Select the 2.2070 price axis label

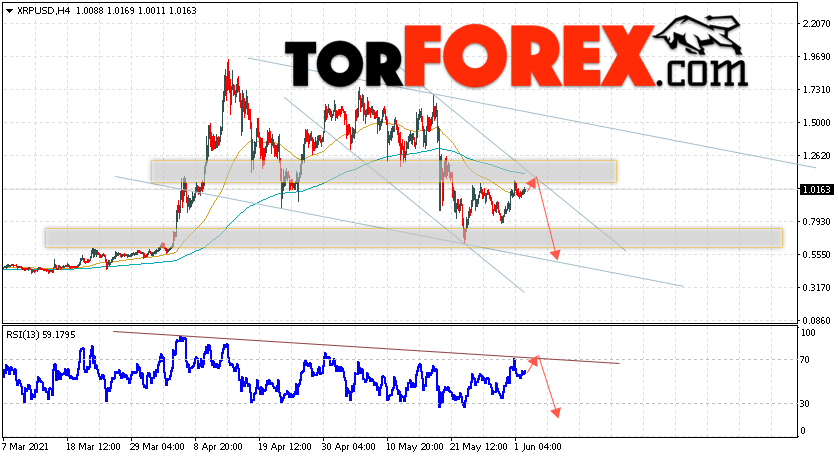817,24
